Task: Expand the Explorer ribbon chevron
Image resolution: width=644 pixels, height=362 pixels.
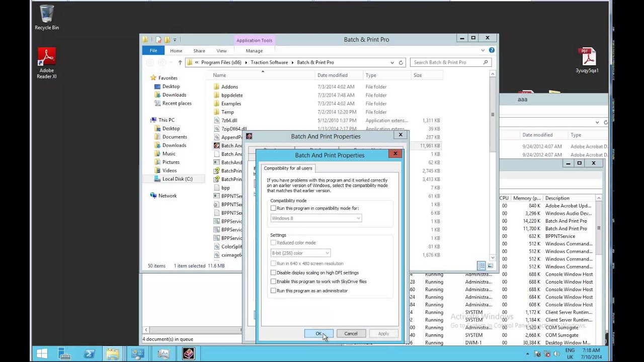Action: [483, 50]
